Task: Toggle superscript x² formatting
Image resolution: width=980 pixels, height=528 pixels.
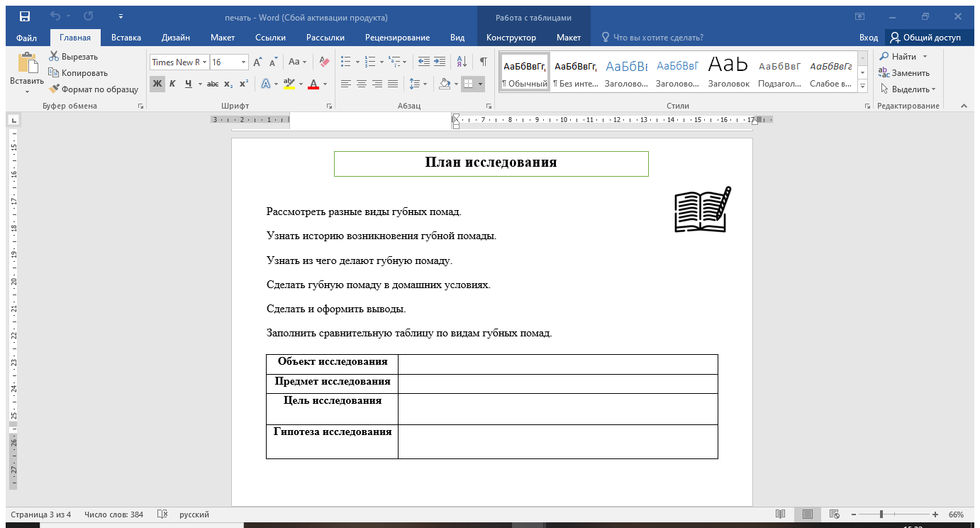Action: coord(243,84)
